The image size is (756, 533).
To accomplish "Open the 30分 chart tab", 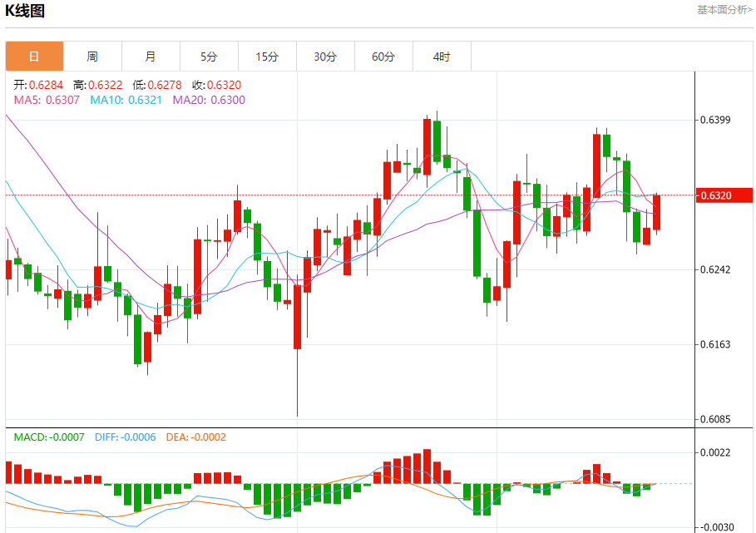I will click(x=325, y=57).
